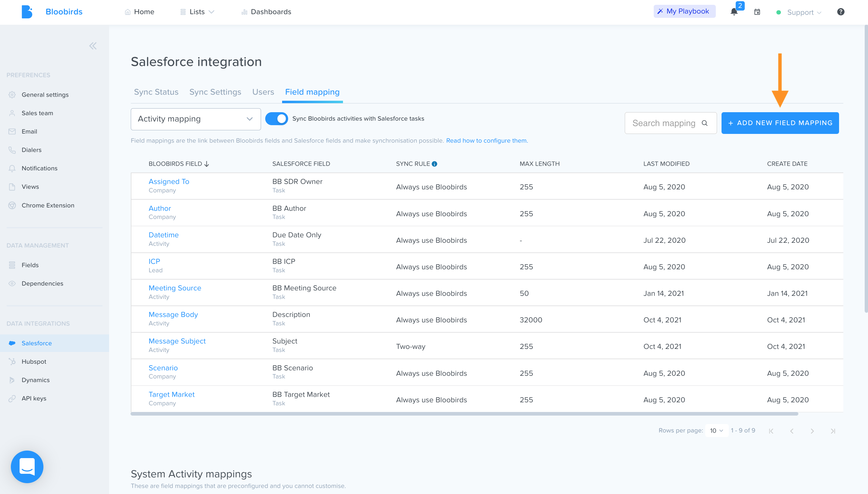Click the help question mark icon
This screenshot has height=494, width=868.
click(x=841, y=12)
